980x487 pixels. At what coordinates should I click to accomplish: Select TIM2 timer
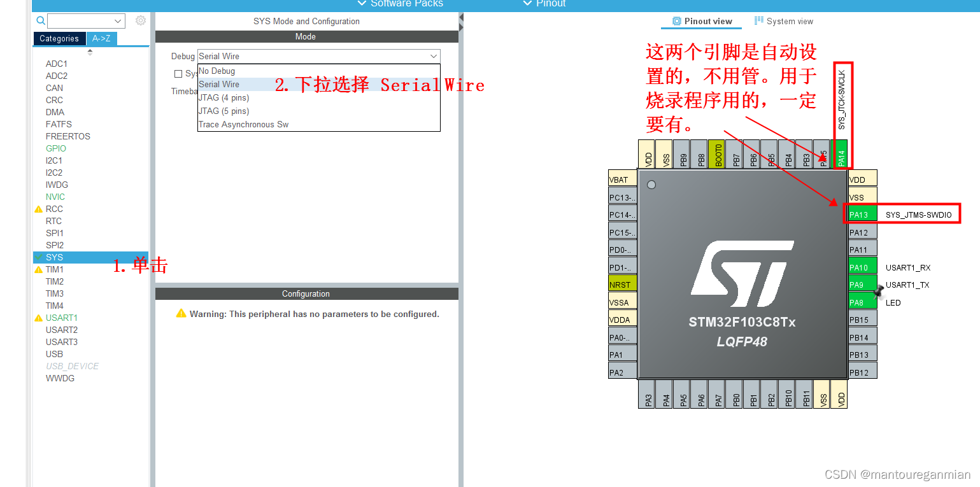[x=55, y=281]
